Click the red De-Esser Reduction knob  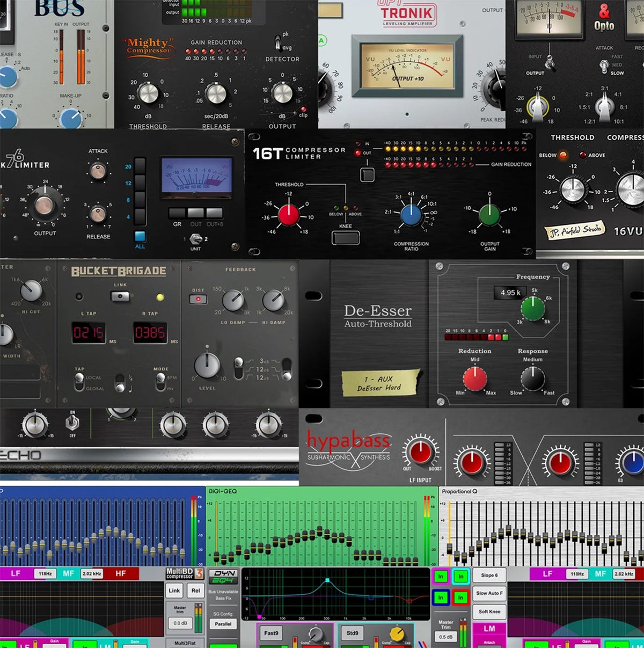click(475, 378)
